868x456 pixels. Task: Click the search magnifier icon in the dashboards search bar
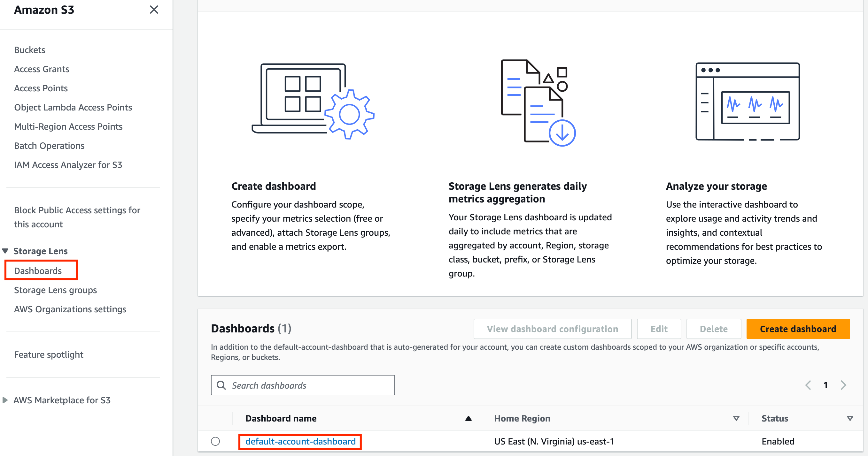click(222, 385)
